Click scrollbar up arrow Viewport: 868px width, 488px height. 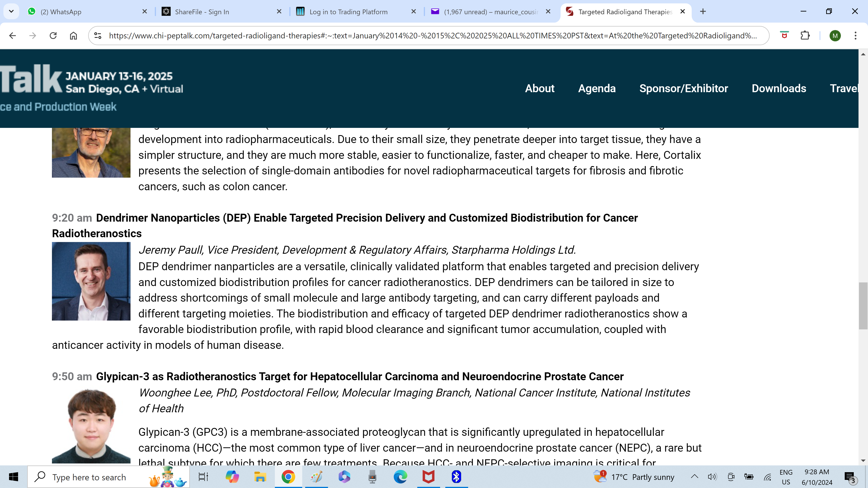coord(863,54)
